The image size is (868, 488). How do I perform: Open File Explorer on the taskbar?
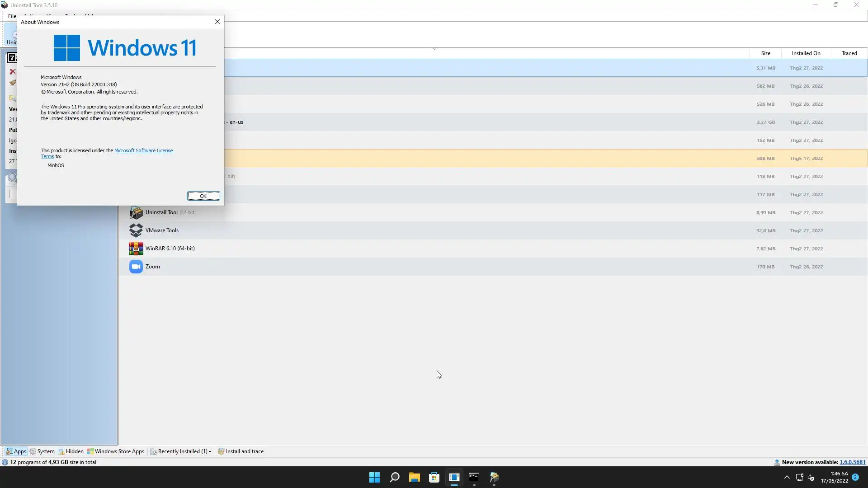coord(414,477)
